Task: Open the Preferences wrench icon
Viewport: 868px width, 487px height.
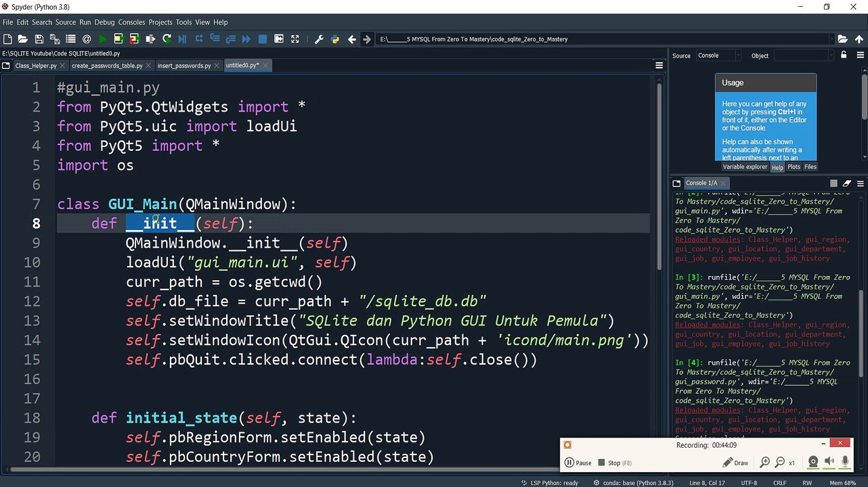Action: tap(319, 39)
